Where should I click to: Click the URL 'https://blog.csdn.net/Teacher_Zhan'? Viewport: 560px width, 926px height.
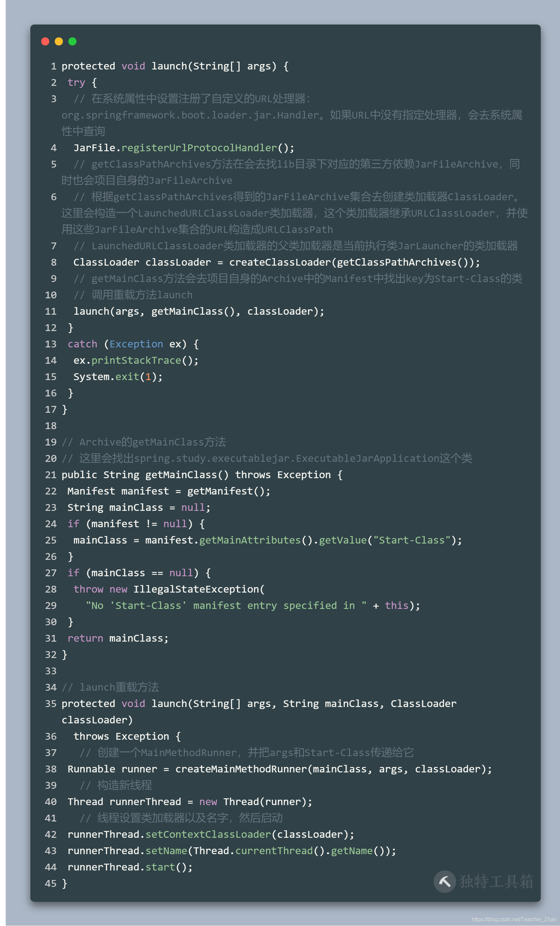coord(514,919)
